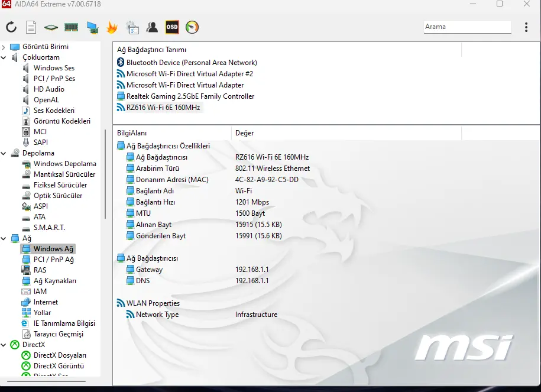This screenshot has width=541, height=392.
Task: Open the gauge benchmark icon
Action: [x=192, y=27]
